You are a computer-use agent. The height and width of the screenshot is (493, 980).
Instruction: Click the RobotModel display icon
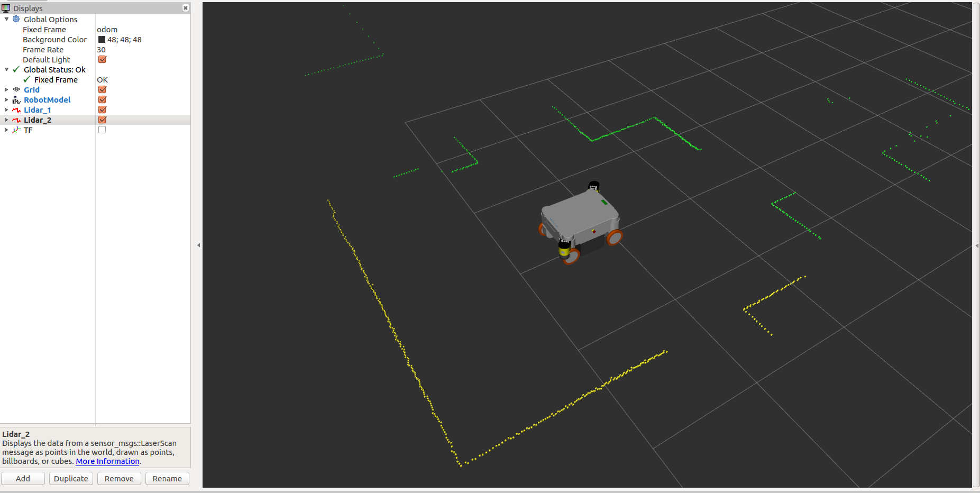point(16,99)
